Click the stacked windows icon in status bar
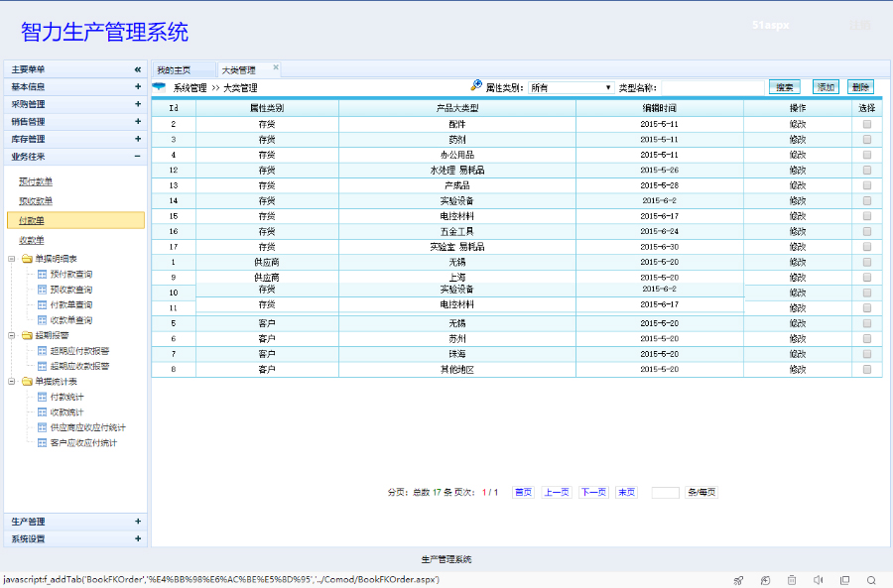Image resolution: width=893 pixels, height=588 pixels. [x=844, y=580]
